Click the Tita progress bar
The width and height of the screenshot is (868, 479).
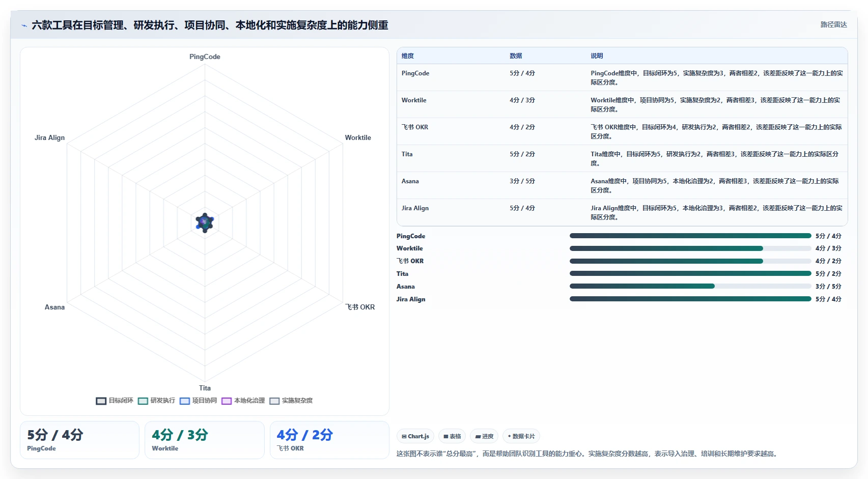pyautogui.click(x=690, y=273)
